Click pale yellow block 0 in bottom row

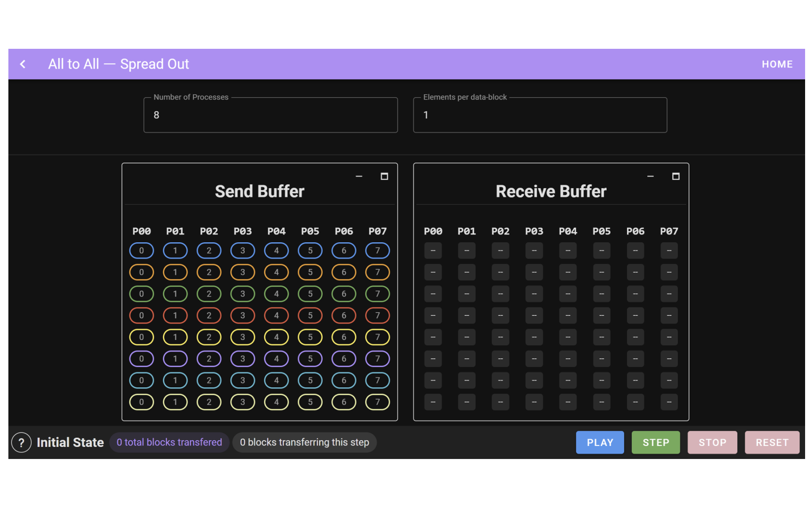142,402
